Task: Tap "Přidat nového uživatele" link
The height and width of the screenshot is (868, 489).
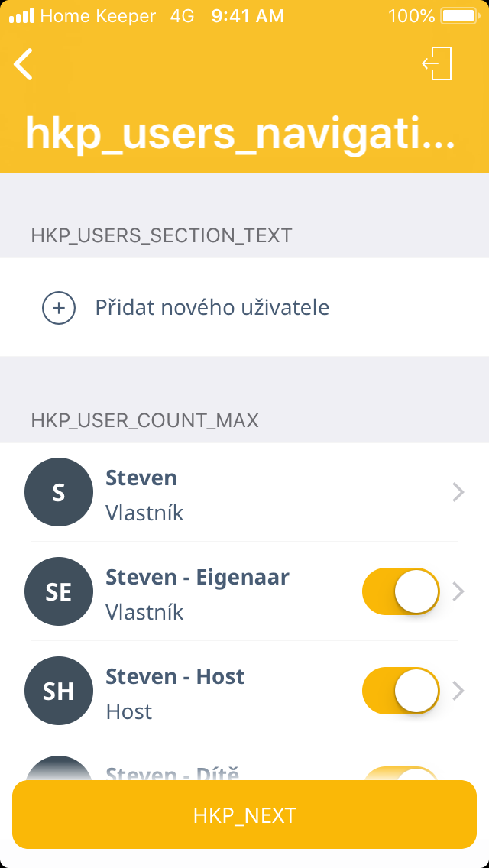Action: [x=212, y=308]
